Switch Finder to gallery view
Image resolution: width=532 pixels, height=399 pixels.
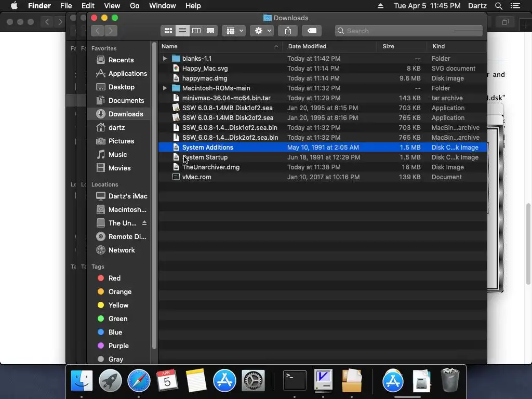tap(210, 31)
